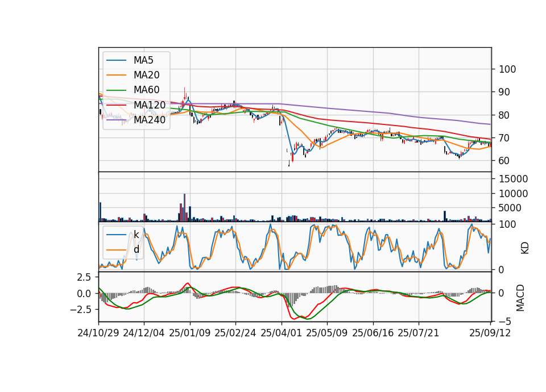This screenshot has width=546, height=392.
Task: Click the volume axis value 10000
Action: 514,193
